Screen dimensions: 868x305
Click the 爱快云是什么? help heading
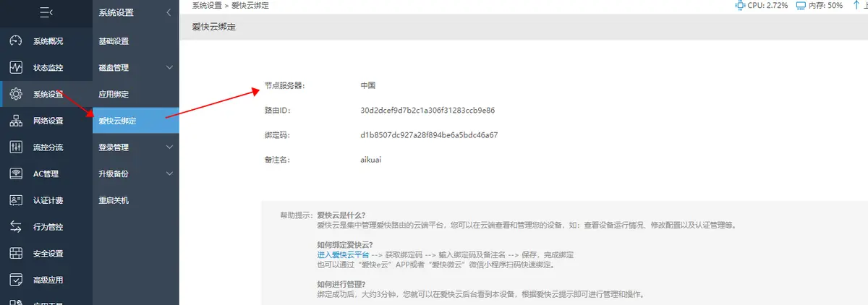341,215
